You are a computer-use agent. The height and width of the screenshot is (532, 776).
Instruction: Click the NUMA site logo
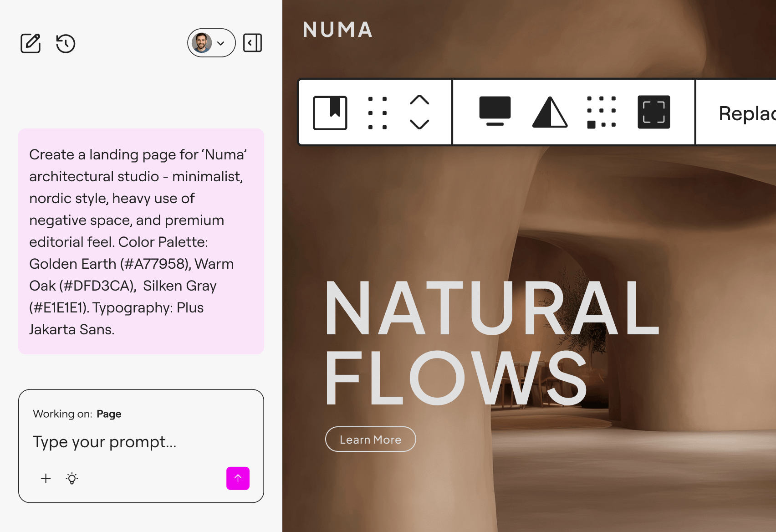click(337, 30)
